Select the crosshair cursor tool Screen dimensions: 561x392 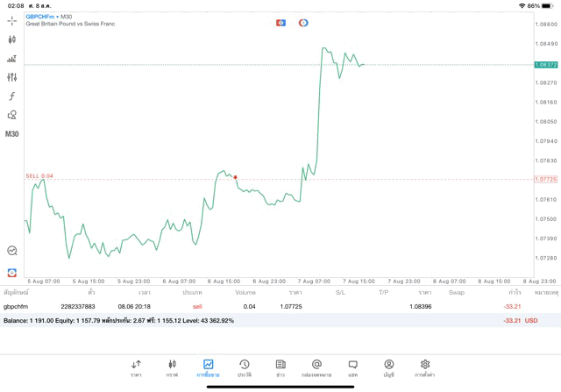pyautogui.click(x=12, y=20)
